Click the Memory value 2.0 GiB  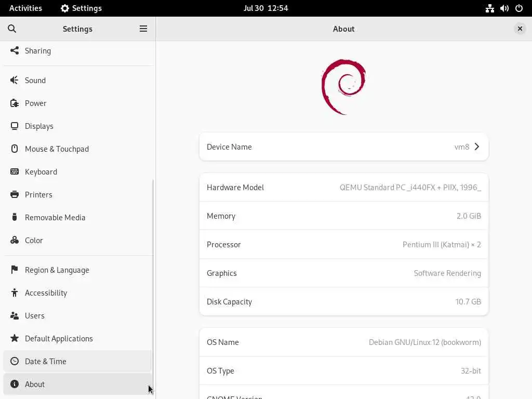point(469,216)
